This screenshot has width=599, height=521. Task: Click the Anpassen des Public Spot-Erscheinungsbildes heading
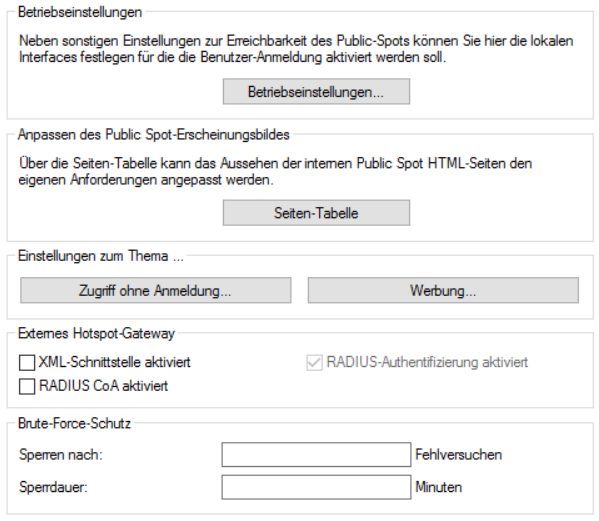(x=154, y=135)
